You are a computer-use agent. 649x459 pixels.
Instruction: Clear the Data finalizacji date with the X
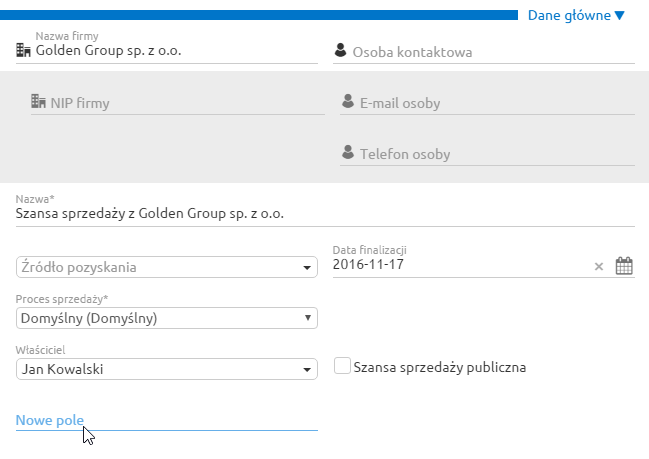click(599, 267)
